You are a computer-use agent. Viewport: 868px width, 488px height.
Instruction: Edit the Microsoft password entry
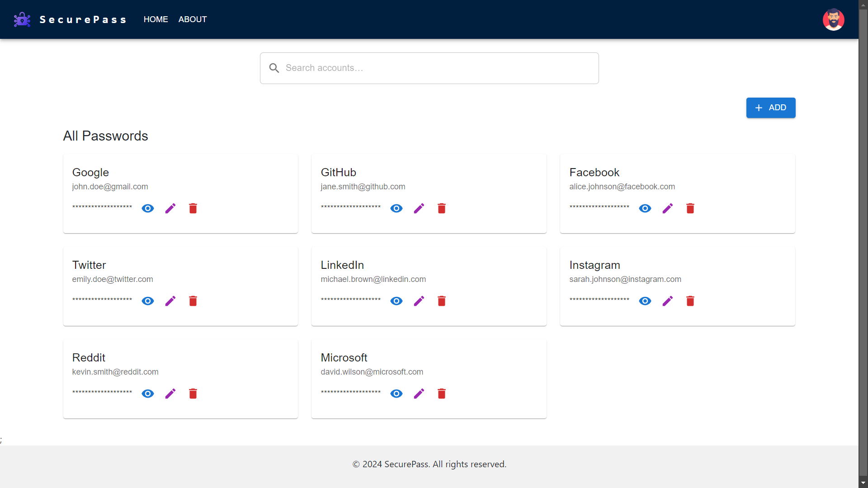[x=419, y=394]
